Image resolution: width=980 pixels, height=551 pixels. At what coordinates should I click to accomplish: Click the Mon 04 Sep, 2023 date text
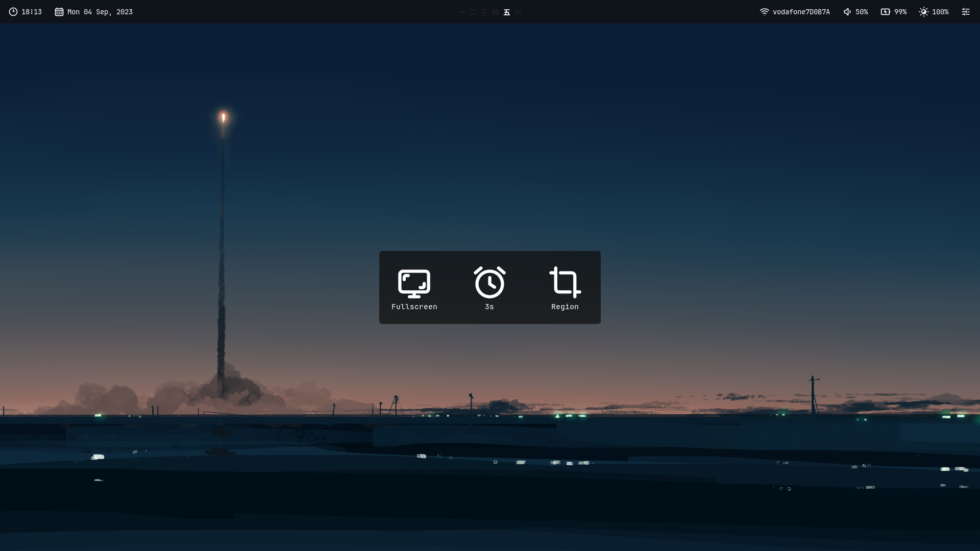coord(100,12)
